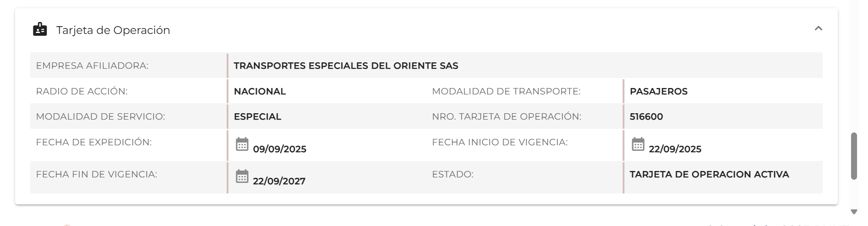
Task: Click the vertical scrollbar thumb
Action: coord(853,156)
